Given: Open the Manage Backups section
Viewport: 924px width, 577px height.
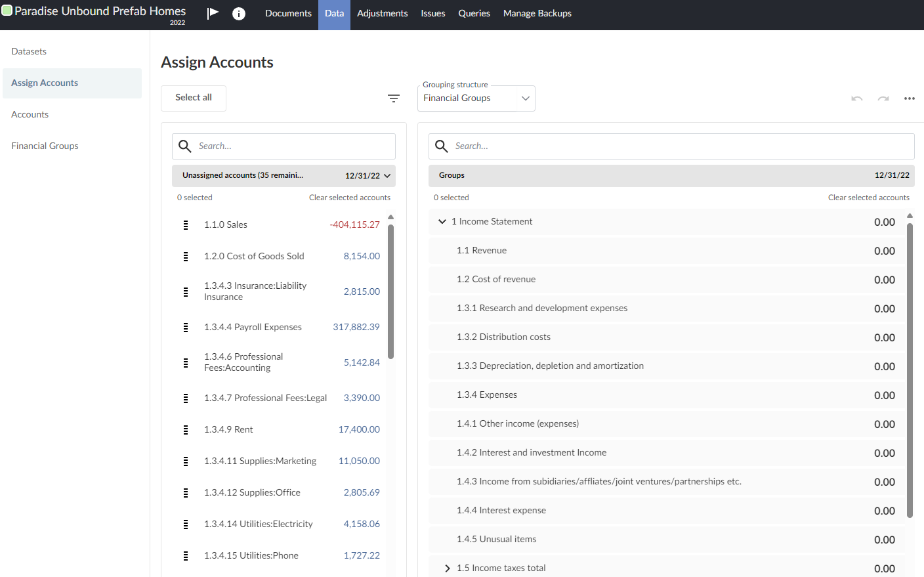Looking at the screenshot, I should 537,12.
